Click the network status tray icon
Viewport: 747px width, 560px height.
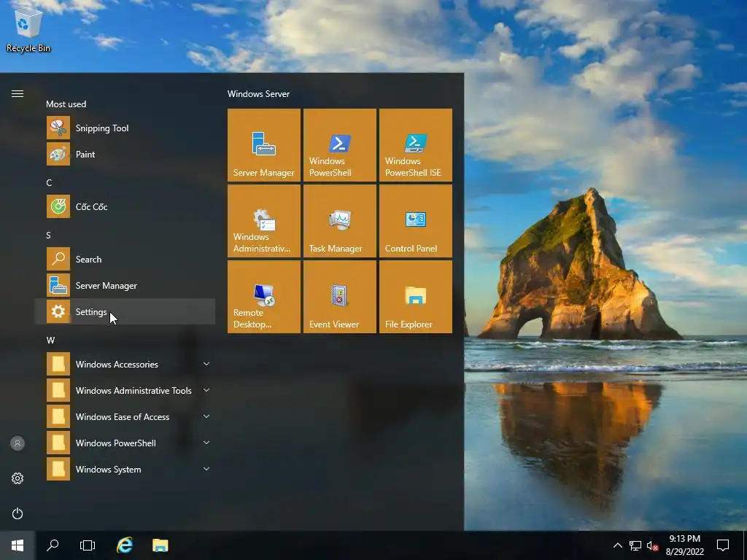click(635, 545)
